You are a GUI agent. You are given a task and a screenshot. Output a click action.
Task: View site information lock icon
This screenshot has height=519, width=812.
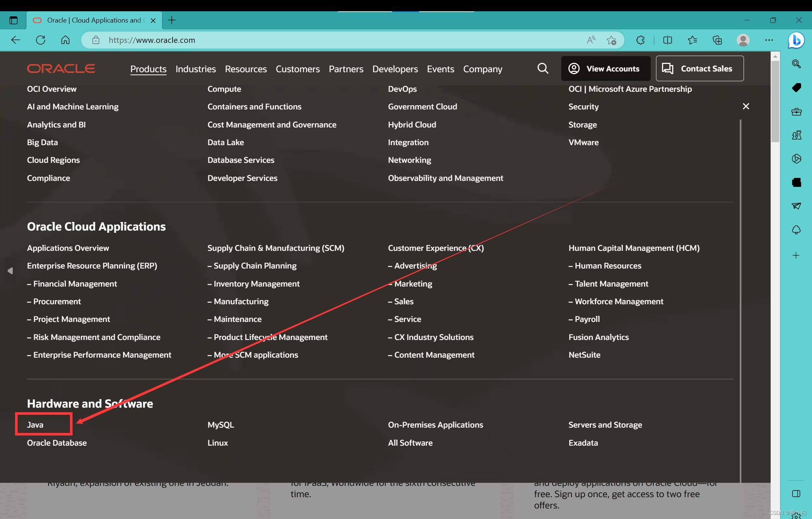[x=96, y=40]
